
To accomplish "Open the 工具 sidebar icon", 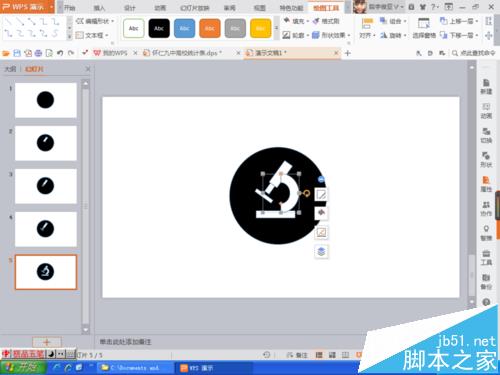I will 486,257.
